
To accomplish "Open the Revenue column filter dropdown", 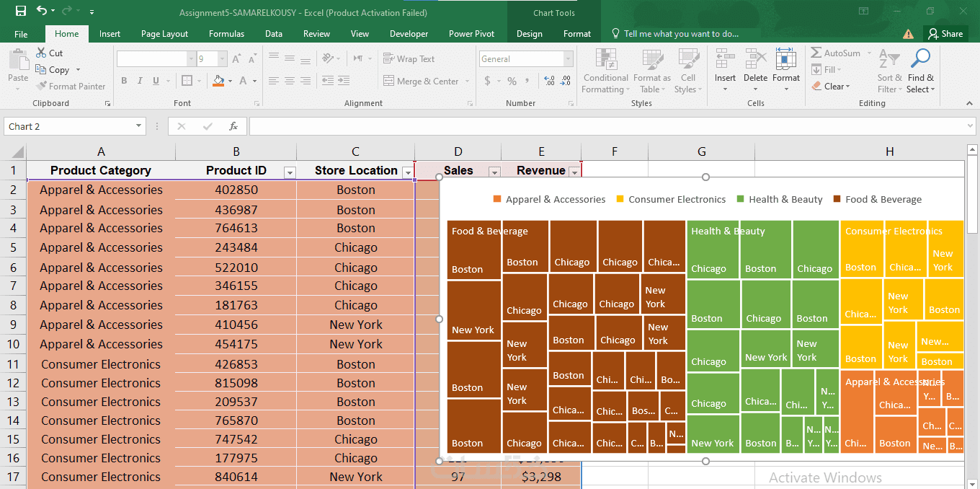I will pyautogui.click(x=574, y=172).
